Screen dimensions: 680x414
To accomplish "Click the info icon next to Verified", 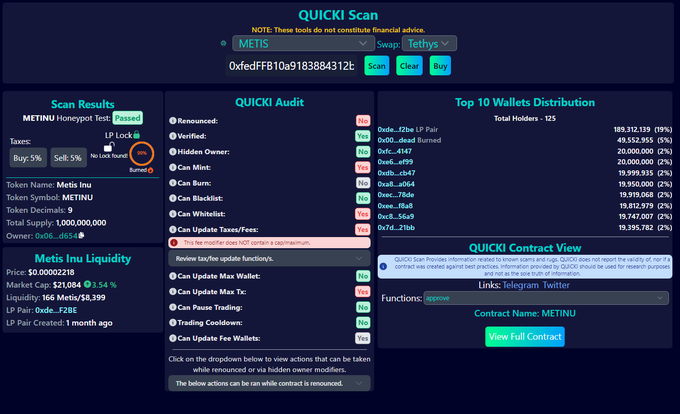I will click(173, 136).
